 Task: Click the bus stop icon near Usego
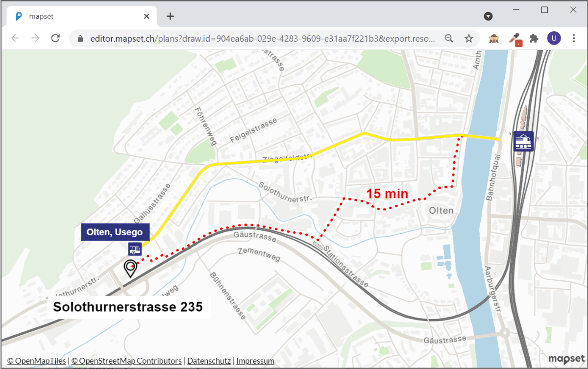(135, 249)
